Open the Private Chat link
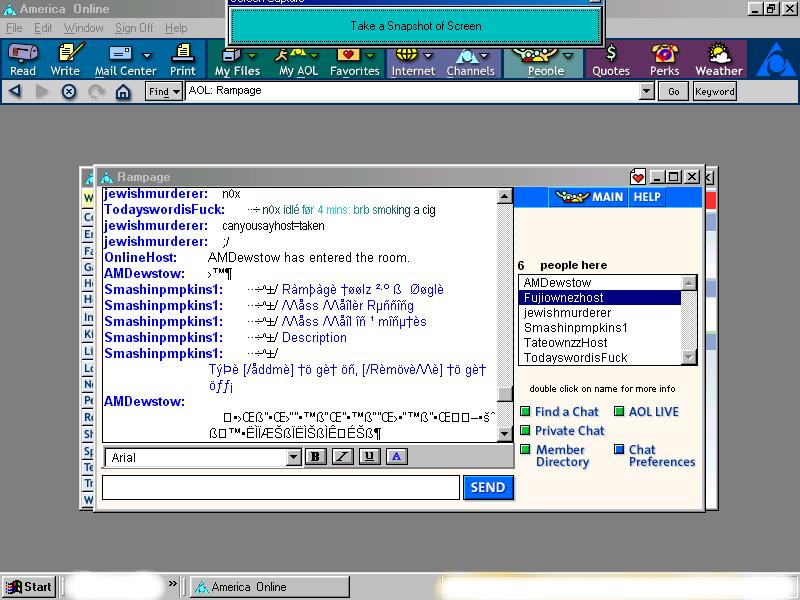Image resolution: width=800 pixels, height=600 pixels. (x=569, y=431)
